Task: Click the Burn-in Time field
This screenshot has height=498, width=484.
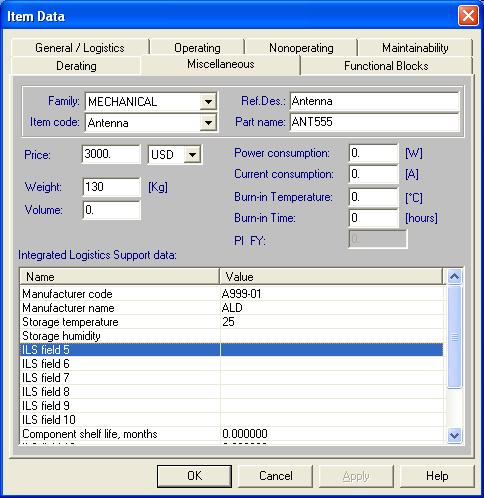Action: 373,218
